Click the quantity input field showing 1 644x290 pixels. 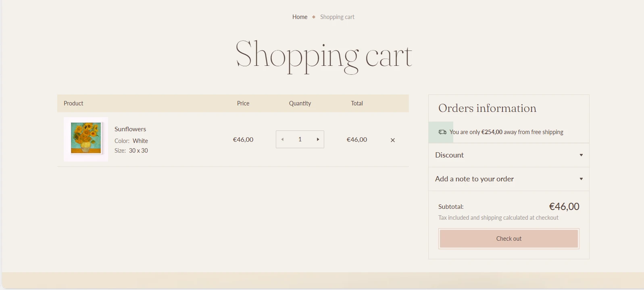tap(300, 139)
